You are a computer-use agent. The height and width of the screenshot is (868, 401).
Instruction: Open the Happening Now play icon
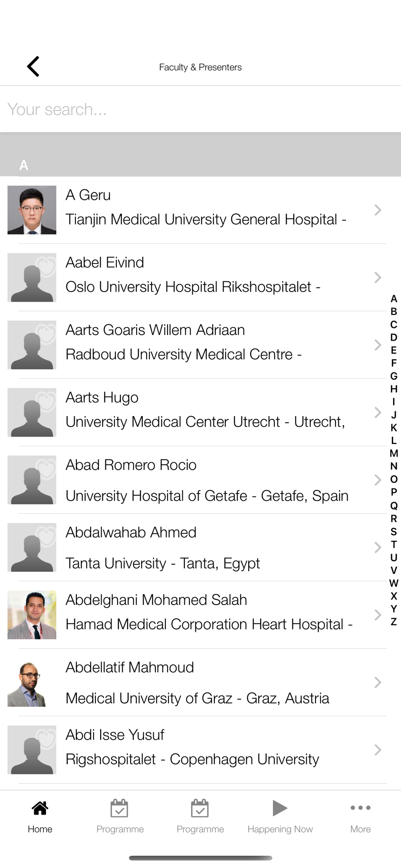(x=280, y=808)
